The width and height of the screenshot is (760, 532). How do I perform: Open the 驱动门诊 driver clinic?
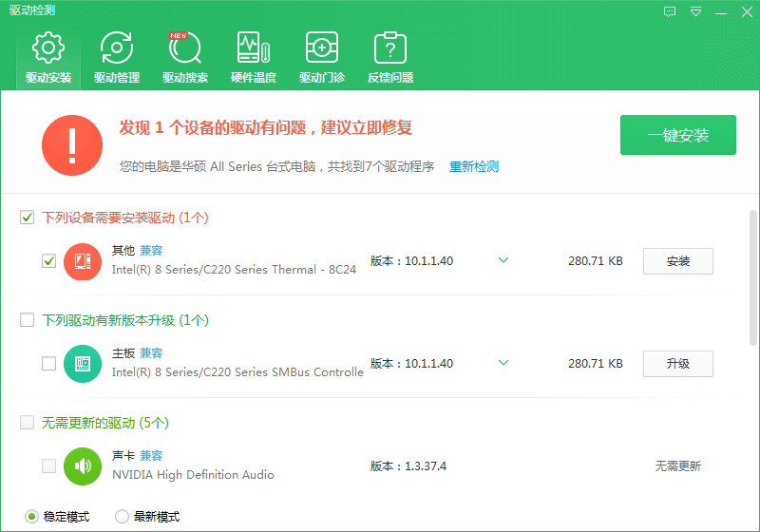[322, 57]
